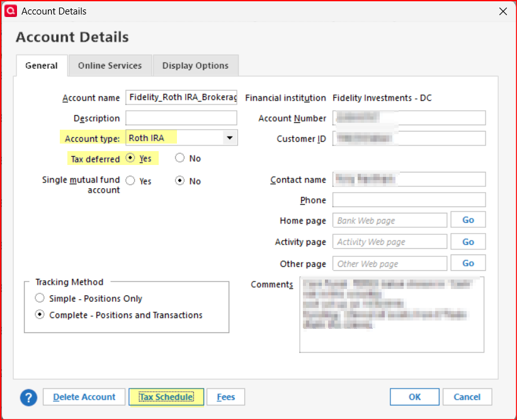Choose Complete - Positions and Transactions tracking
517x420 pixels.
(40, 314)
